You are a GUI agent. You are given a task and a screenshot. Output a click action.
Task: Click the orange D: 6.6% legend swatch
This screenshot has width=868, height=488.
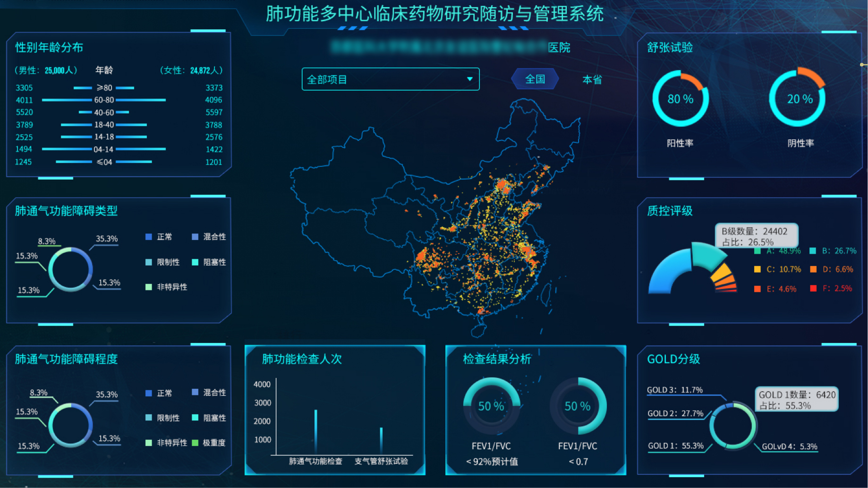813,269
